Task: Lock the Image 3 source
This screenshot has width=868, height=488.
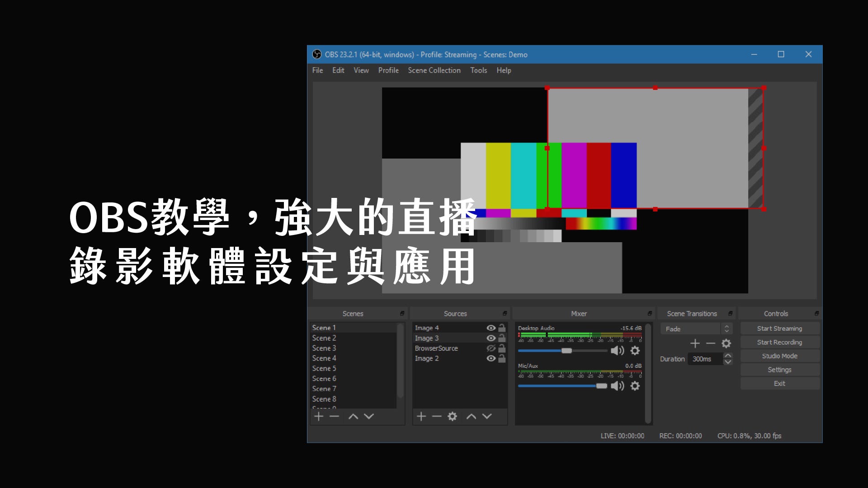Action: tap(502, 338)
